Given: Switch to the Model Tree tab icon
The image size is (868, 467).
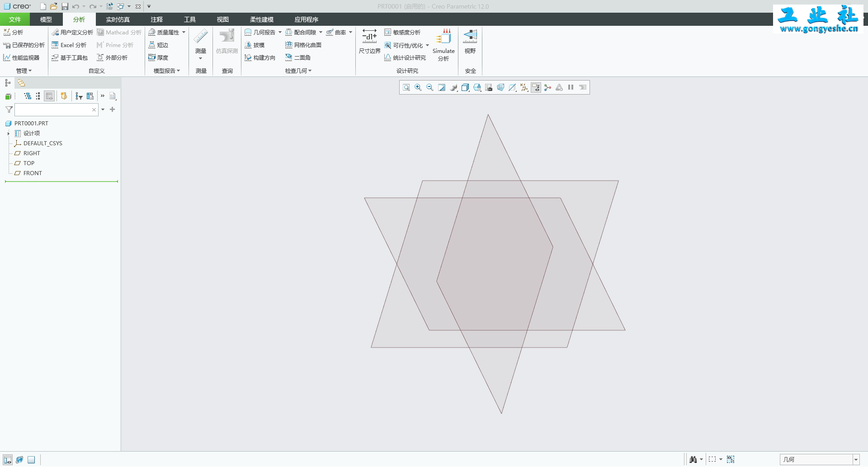Looking at the screenshot, I should (8, 83).
